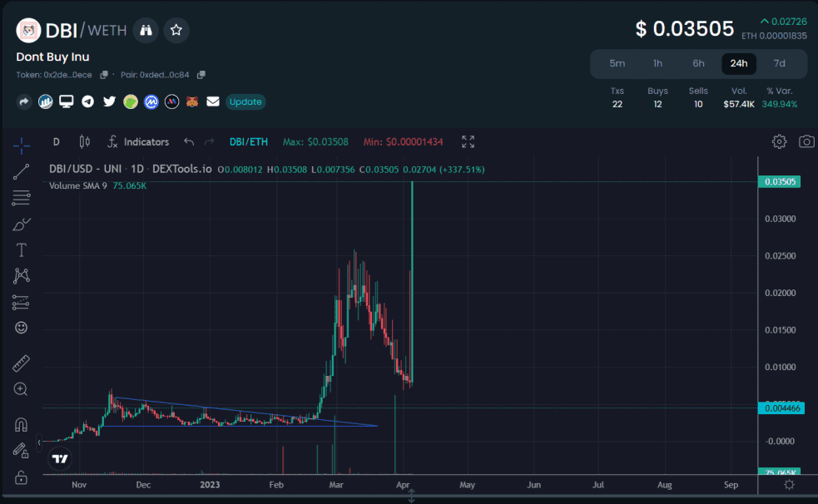Viewport: 818px width, 504px height.
Task: Switch to the 1h stats tab
Action: (657, 63)
